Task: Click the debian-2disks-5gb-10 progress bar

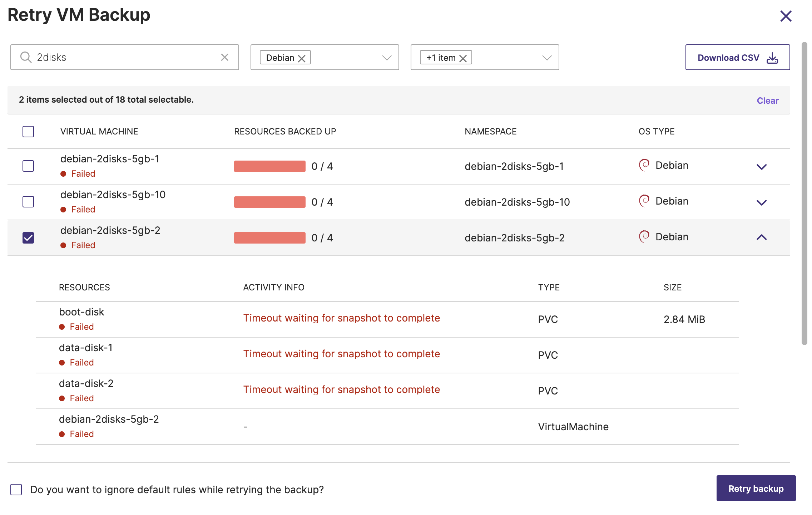Action: coord(270,202)
